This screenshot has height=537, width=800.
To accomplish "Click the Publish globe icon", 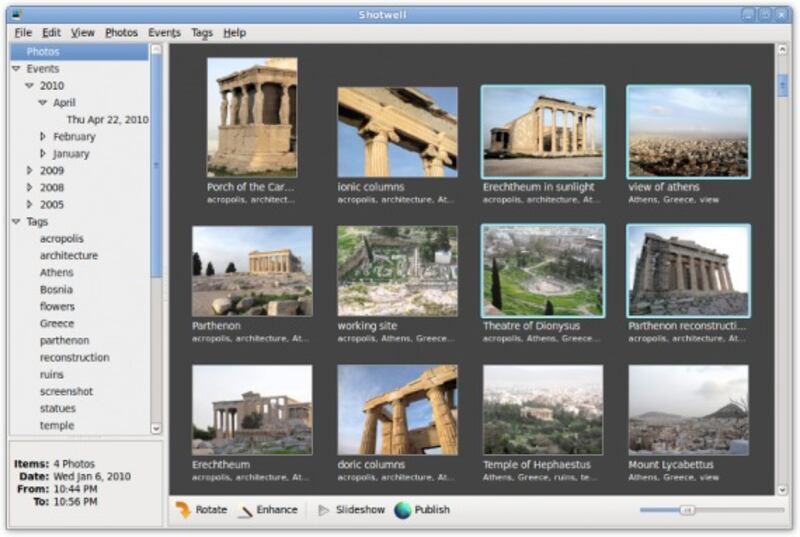I will click(x=403, y=510).
